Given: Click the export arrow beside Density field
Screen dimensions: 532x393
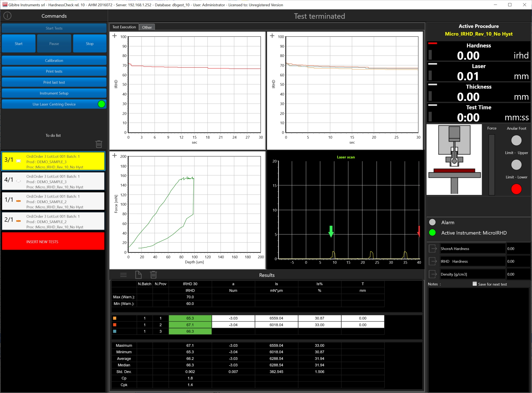Looking at the screenshot, I should coord(433,274).
